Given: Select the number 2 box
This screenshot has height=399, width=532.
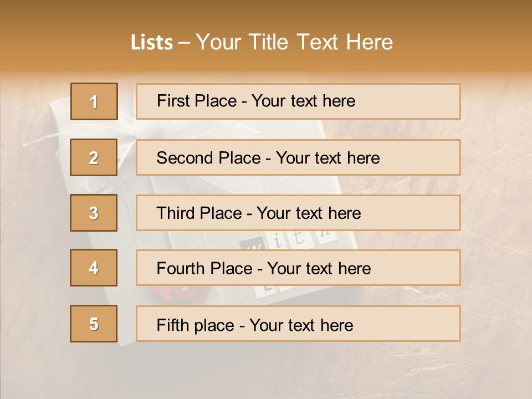Looking at the screenshot, I should [x=94, y=158].
